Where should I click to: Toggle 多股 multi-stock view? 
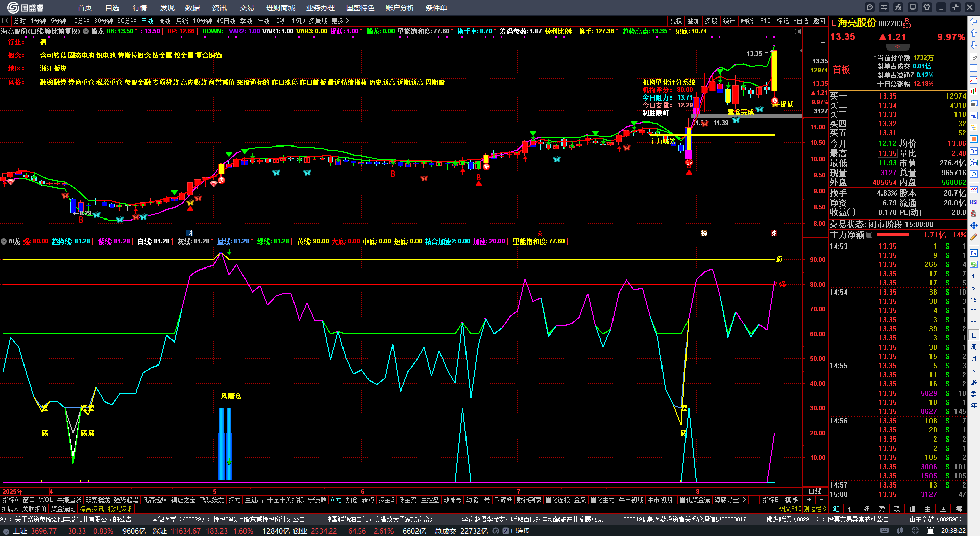pos(711,21)
